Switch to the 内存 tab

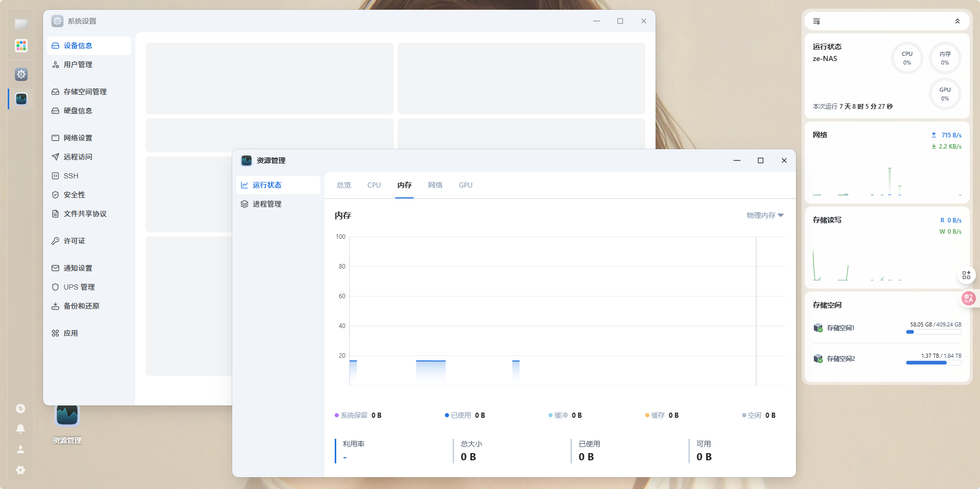404,185
